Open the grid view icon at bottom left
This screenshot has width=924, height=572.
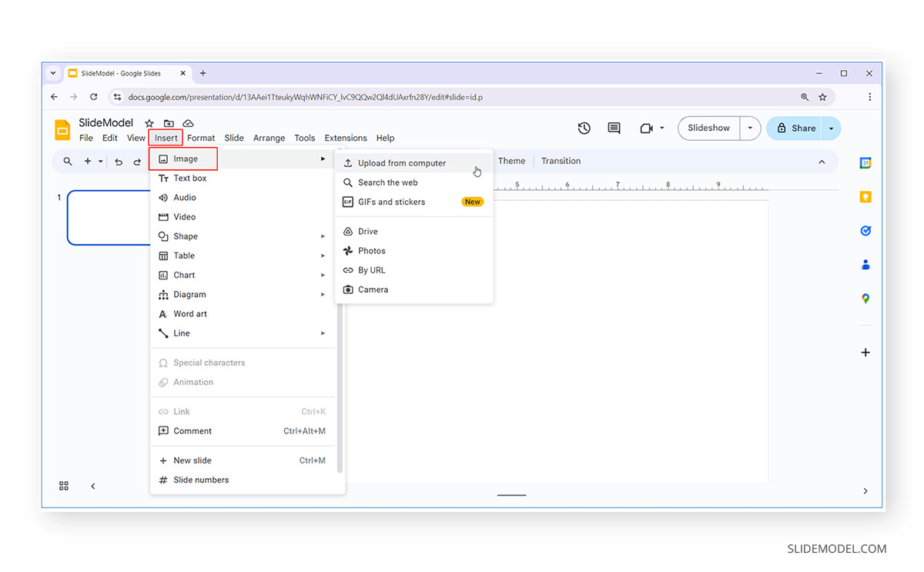[x=64, y=486]
